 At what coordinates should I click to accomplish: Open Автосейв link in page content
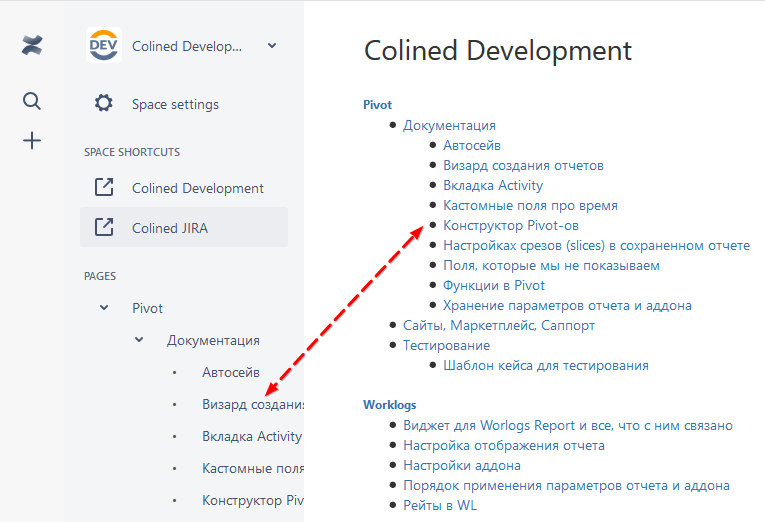(x=471, y=145)
